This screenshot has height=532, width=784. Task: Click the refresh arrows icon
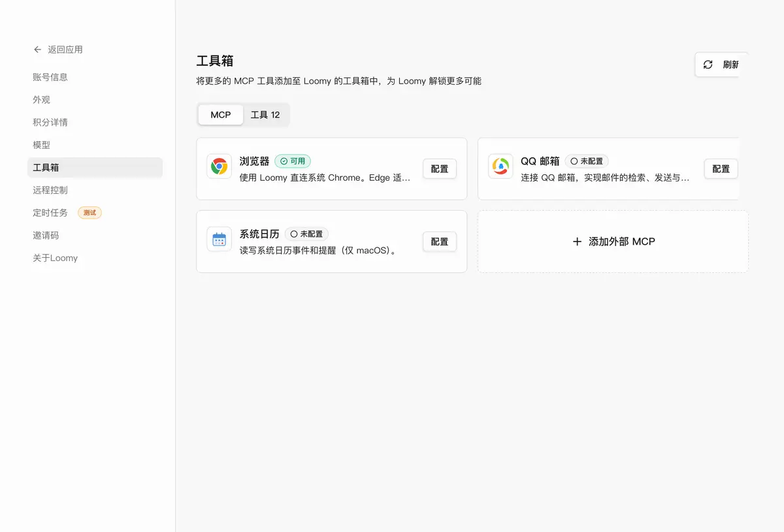(708, 65)
